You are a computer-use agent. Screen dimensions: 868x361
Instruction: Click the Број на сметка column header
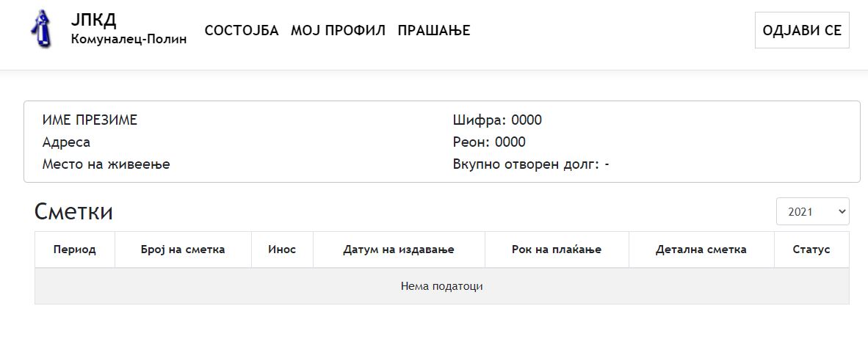(184, 249)
